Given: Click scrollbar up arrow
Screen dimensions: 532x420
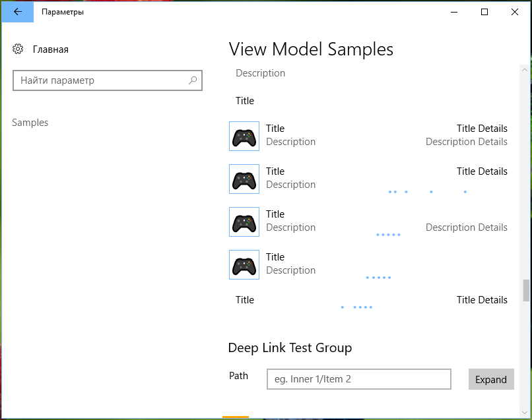Looking at the screenshot, I should pyautogui.click(x=525, y=70).
